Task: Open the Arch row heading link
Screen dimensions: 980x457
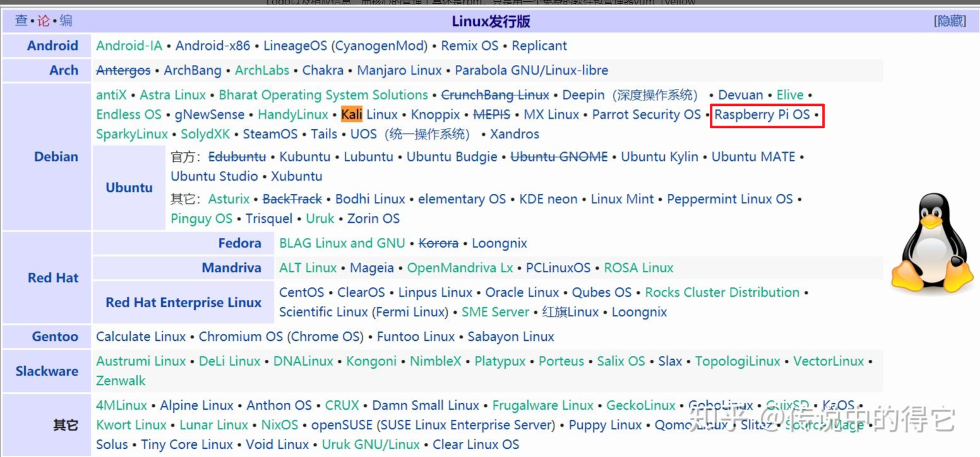Action: (x=64, y=70)
